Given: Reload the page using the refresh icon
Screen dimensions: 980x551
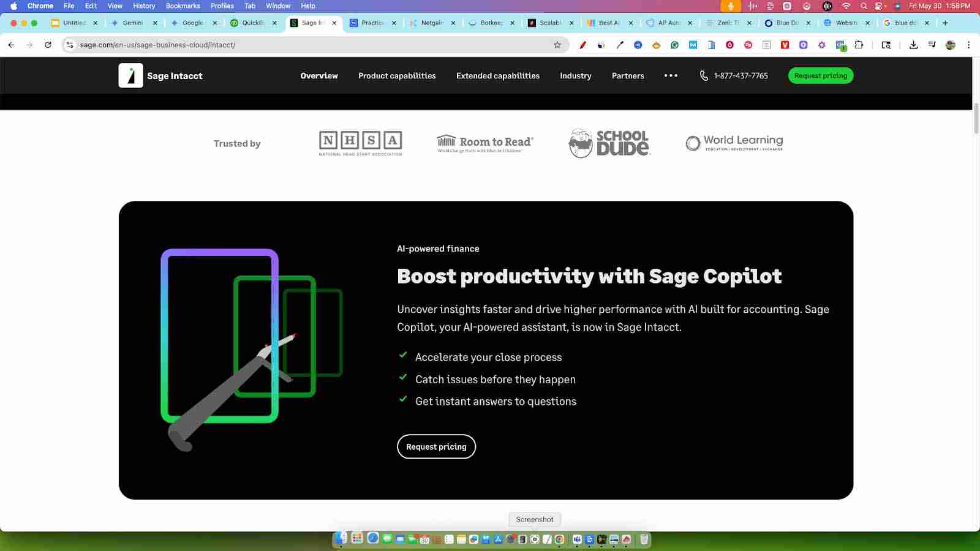Looking at the screenshot, I should 48,45.
